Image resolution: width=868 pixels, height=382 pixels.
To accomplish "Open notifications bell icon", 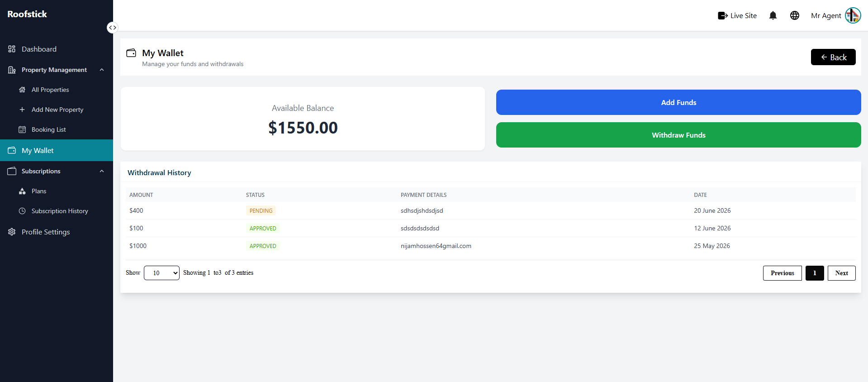I will click(773, 15).
